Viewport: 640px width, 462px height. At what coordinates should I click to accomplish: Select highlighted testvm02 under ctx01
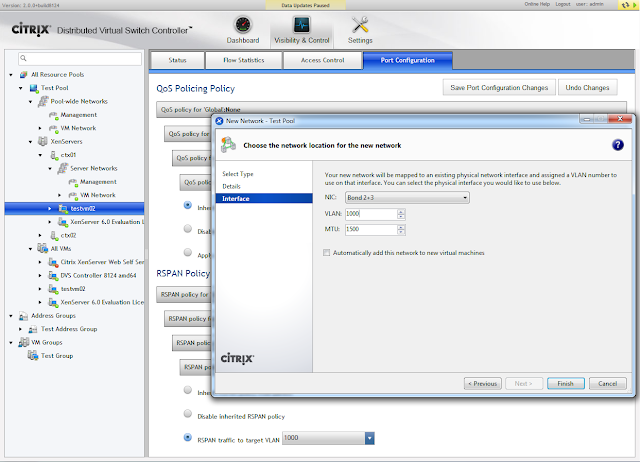tap(74, 209)
